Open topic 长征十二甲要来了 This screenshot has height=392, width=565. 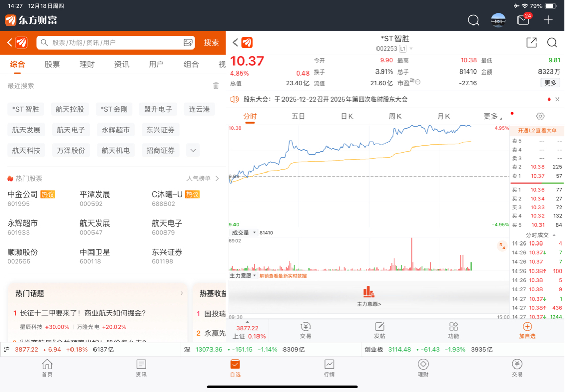(83, 313)
